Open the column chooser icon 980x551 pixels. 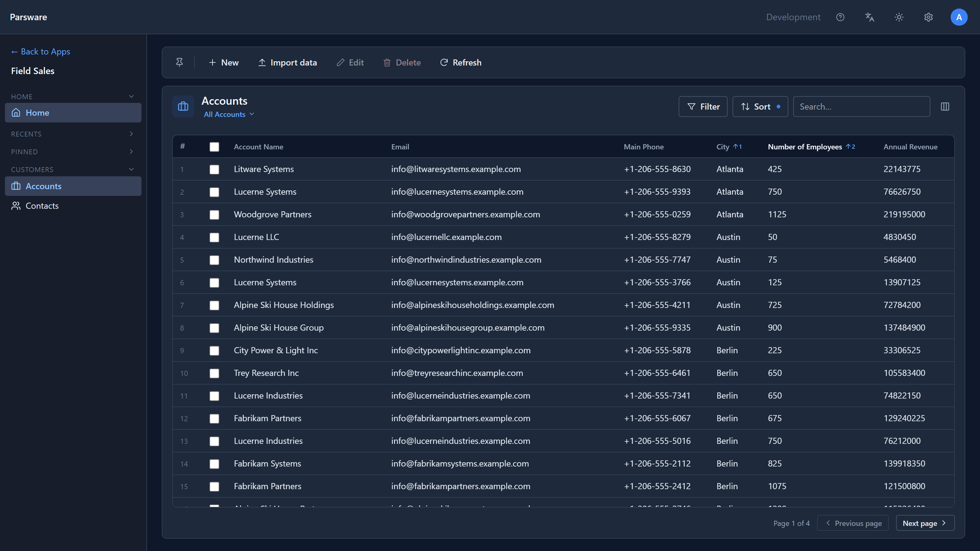click(944, 107)
